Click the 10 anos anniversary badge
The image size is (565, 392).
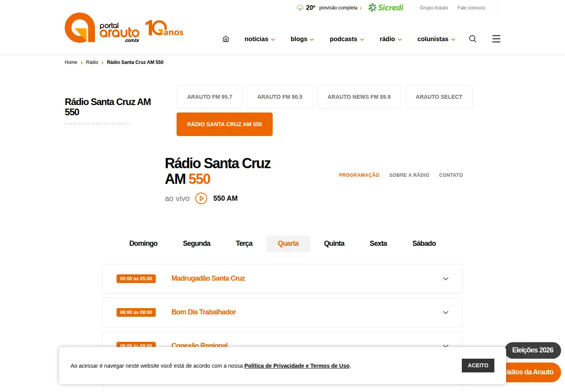[x=164, y=28]
